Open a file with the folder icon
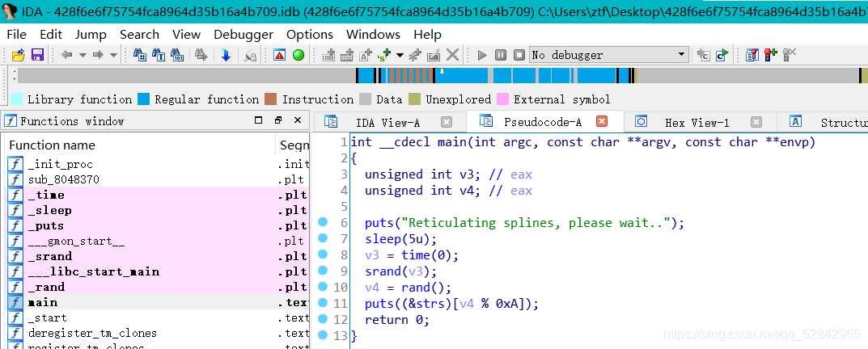 pos(19,55)
